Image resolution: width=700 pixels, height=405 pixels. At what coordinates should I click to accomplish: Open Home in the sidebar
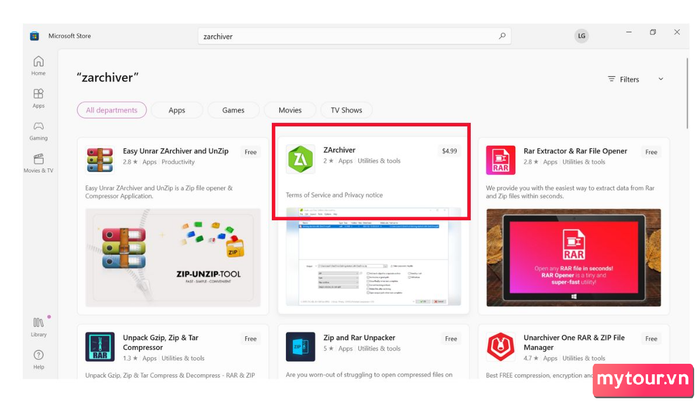[x=38, y=64]
